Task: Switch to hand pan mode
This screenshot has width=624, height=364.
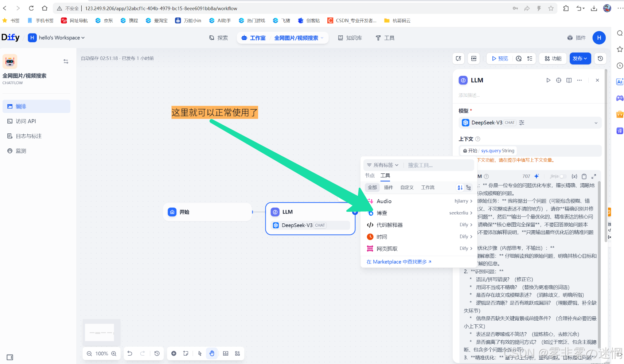Action: click(212, 353)
